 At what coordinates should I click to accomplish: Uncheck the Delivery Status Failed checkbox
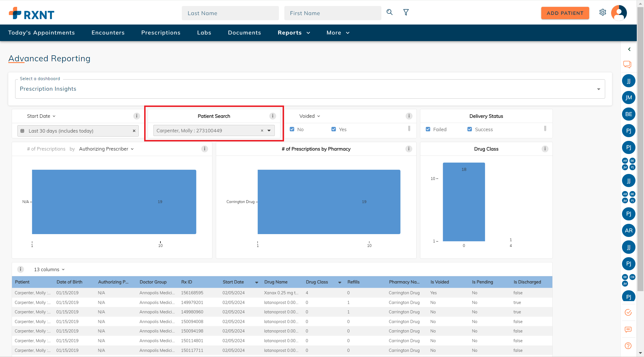click(x=428, y=129)
